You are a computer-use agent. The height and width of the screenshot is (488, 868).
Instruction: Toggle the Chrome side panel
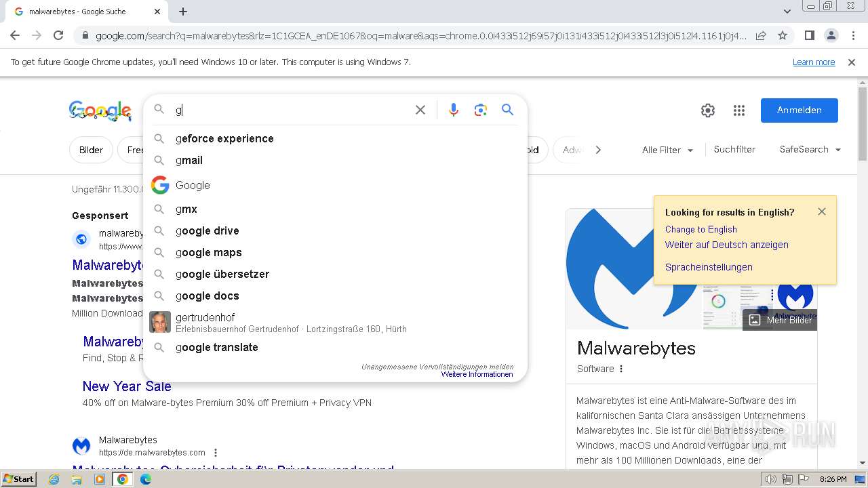809,35
